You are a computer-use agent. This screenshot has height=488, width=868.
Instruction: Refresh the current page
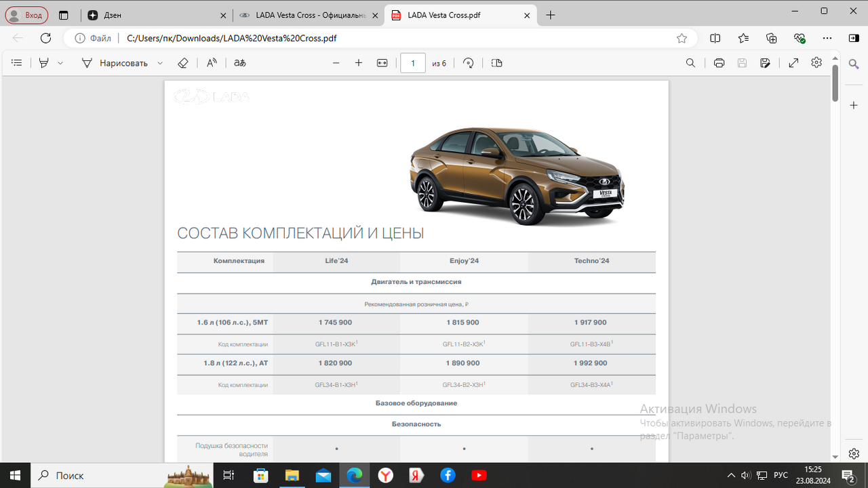pos(45,38)
